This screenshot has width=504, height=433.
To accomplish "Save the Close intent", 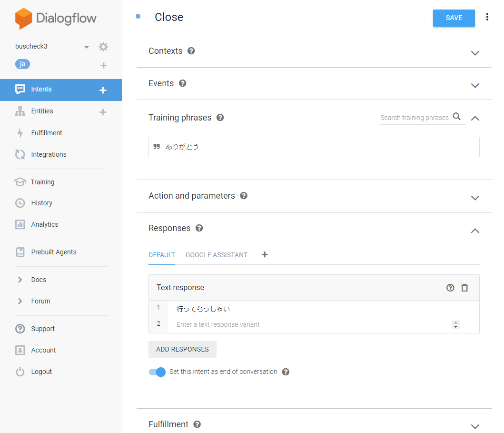I will click(454, 18).
